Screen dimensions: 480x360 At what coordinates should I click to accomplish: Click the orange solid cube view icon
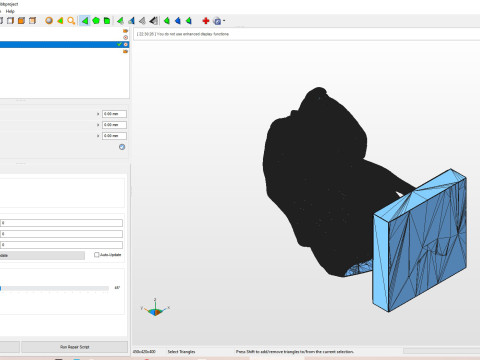21,21
